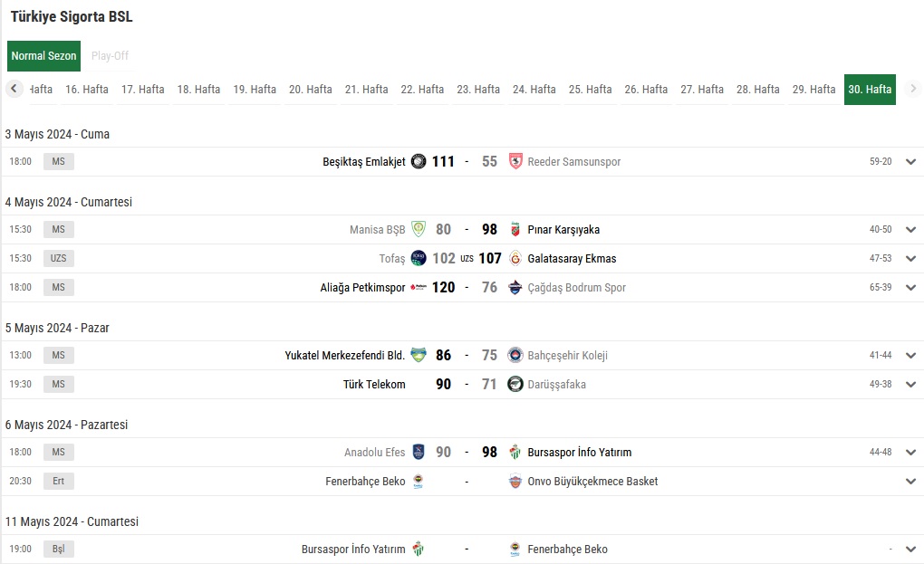
Task: Click the Reeder Samsunspor crest icon
Action: (x=515, y=161)
